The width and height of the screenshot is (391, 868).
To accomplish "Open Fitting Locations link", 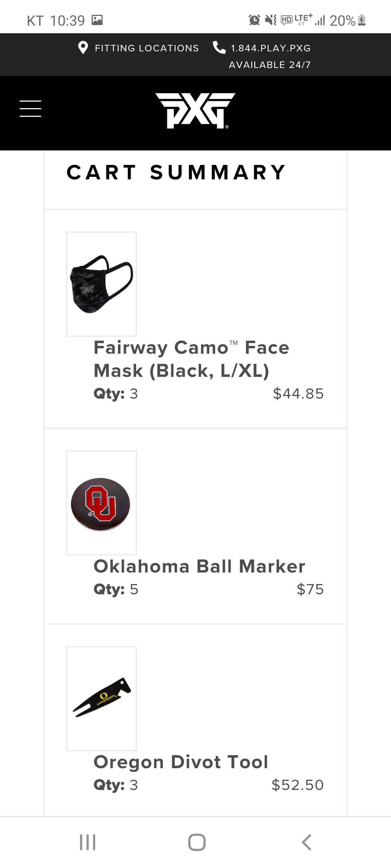I will pos(147,48).
